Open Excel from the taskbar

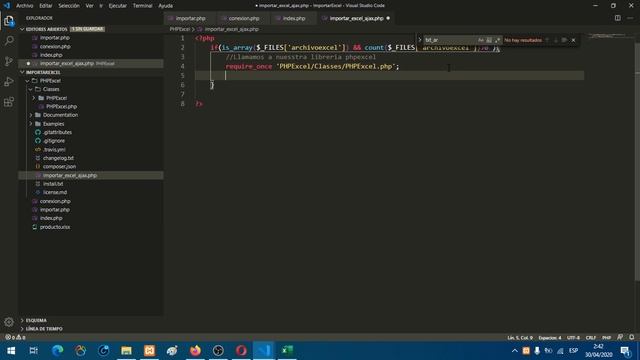(x=287, y=351)
